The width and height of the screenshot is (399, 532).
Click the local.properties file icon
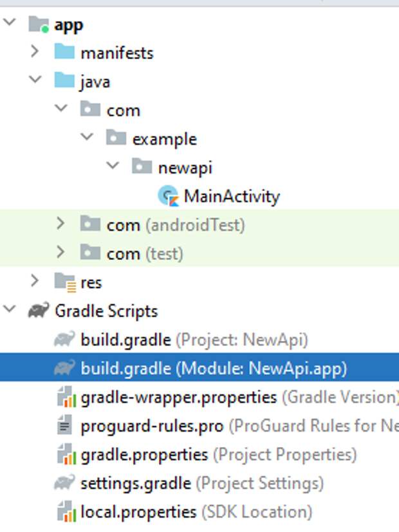click(65, 512)
